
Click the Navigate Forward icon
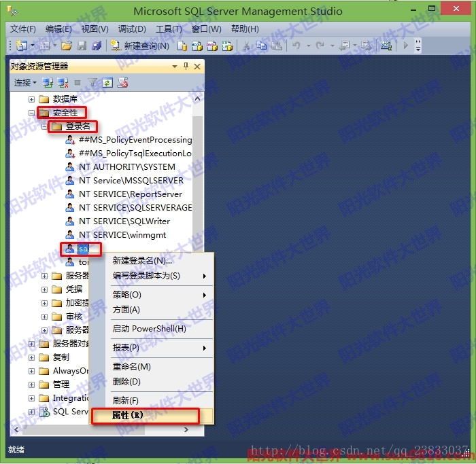pos(367,46)
